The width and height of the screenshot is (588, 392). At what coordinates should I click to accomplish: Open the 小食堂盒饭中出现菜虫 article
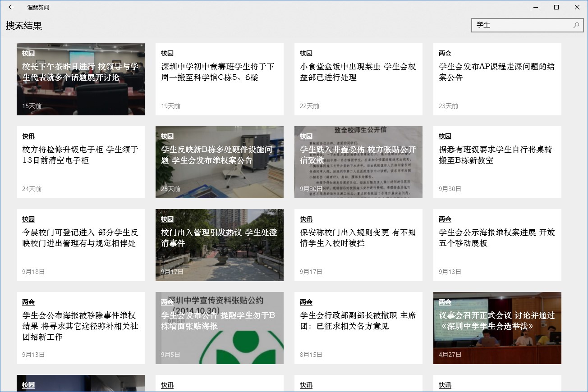358,79
